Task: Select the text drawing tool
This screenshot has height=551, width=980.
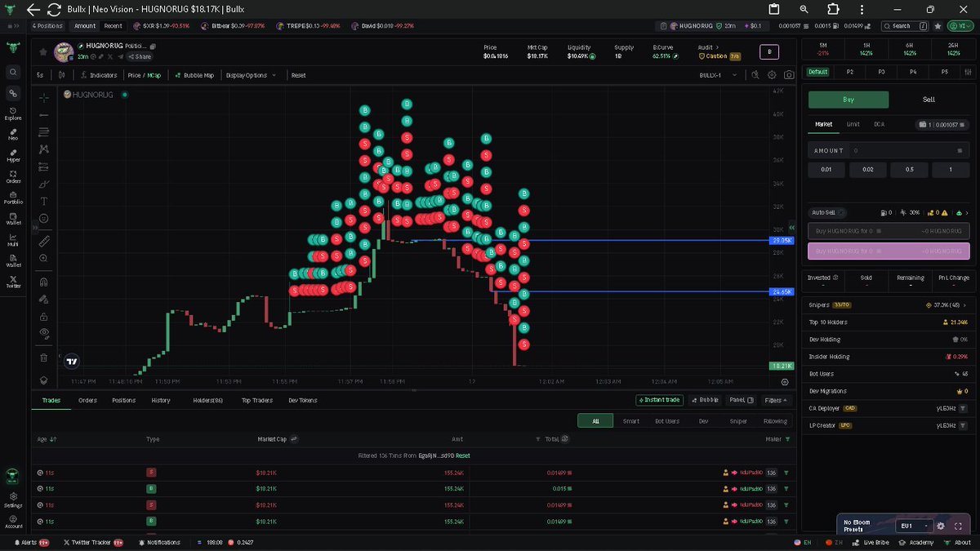Action: click(44, 201)
